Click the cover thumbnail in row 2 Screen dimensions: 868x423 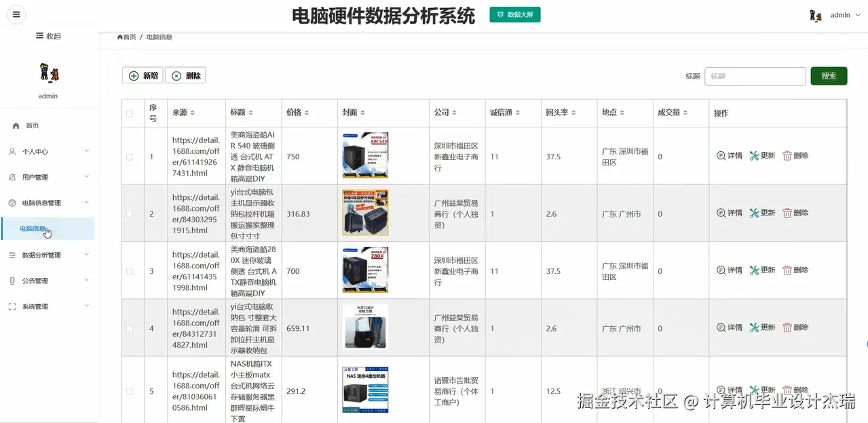point(366,213)
